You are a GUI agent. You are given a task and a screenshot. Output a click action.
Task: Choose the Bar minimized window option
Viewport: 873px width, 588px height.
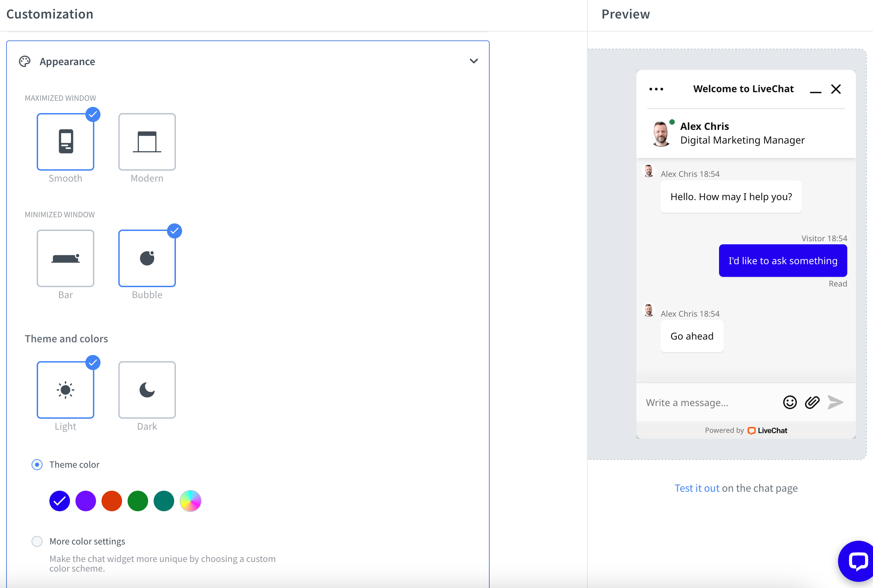[65, 258]
